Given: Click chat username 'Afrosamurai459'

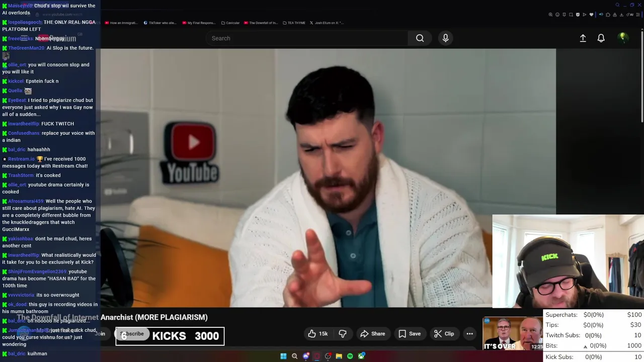Looking at the screenshot, I should point(26,201).
